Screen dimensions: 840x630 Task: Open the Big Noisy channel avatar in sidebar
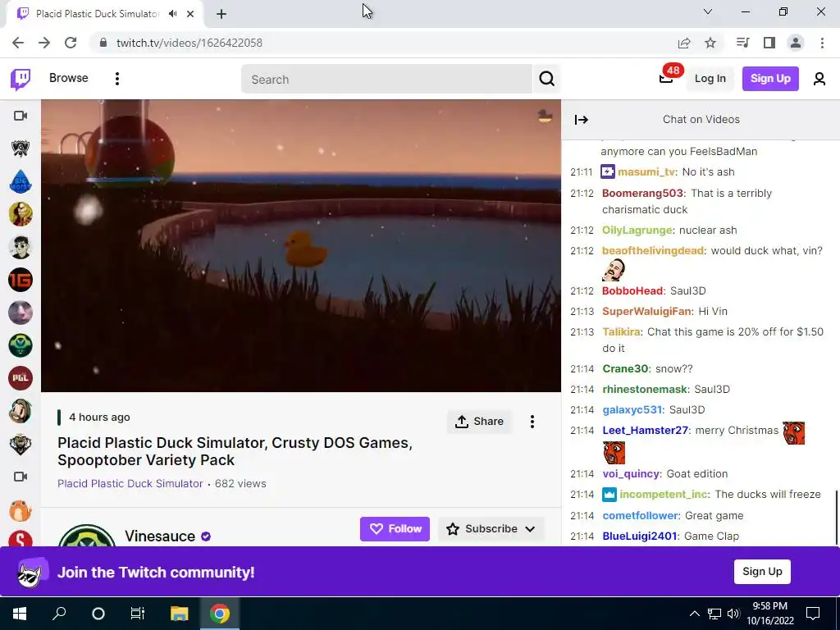point(21,181)
